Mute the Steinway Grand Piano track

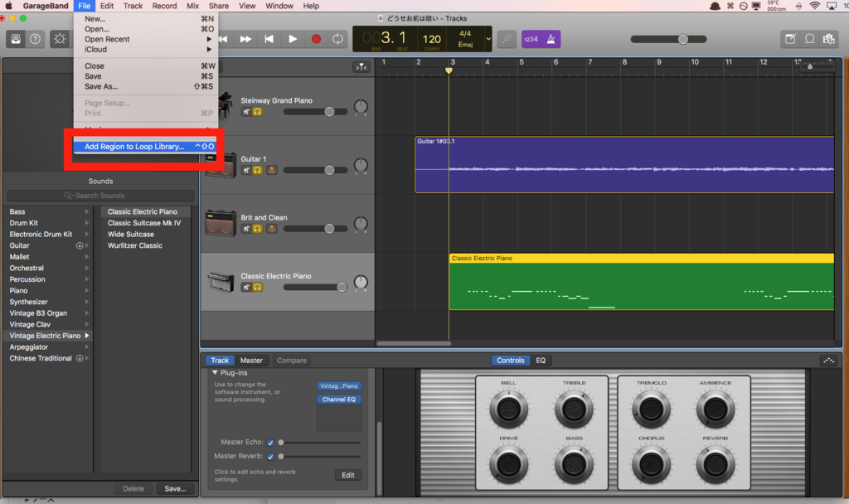pyautogui.click(x=246, y=112)
